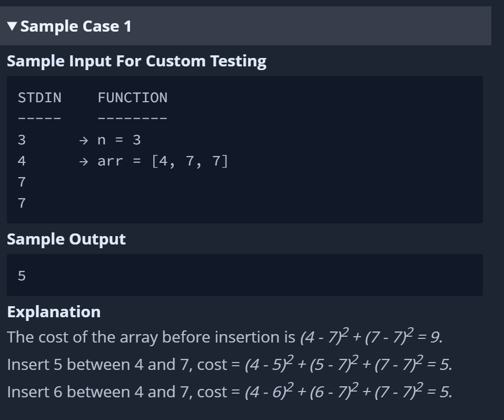The image size is (504, 420).
Task: Click the Sample Case 1 header title
Action: click(x=76, y=26)
